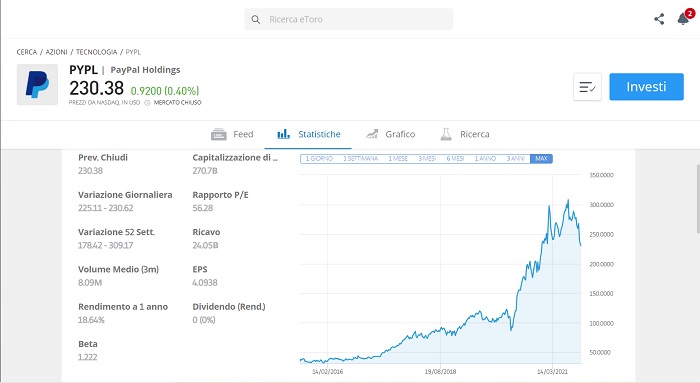Screen dimensions: 700x383
Task: Click the PayPal logo thumbnail
Action: [x=38, y=85]
